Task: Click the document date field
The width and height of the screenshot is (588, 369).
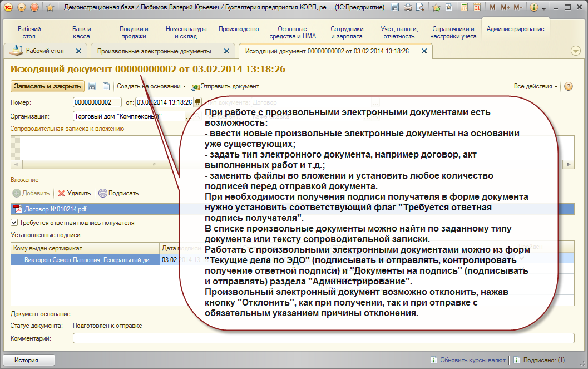Action: (x=165, y=102)
